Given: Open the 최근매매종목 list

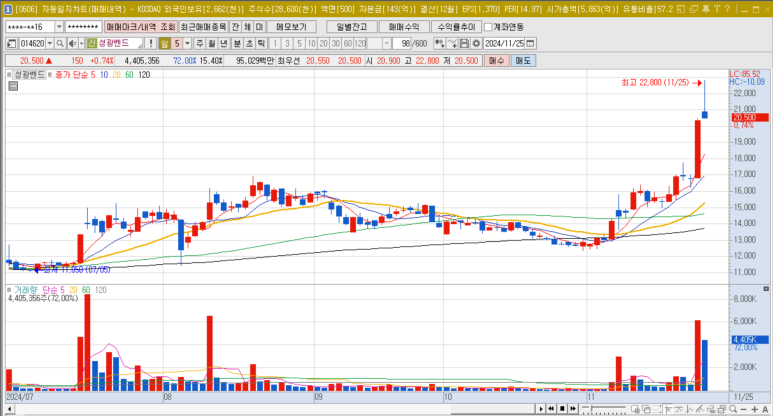Looking at the screenshot, I should pos(204,27).
